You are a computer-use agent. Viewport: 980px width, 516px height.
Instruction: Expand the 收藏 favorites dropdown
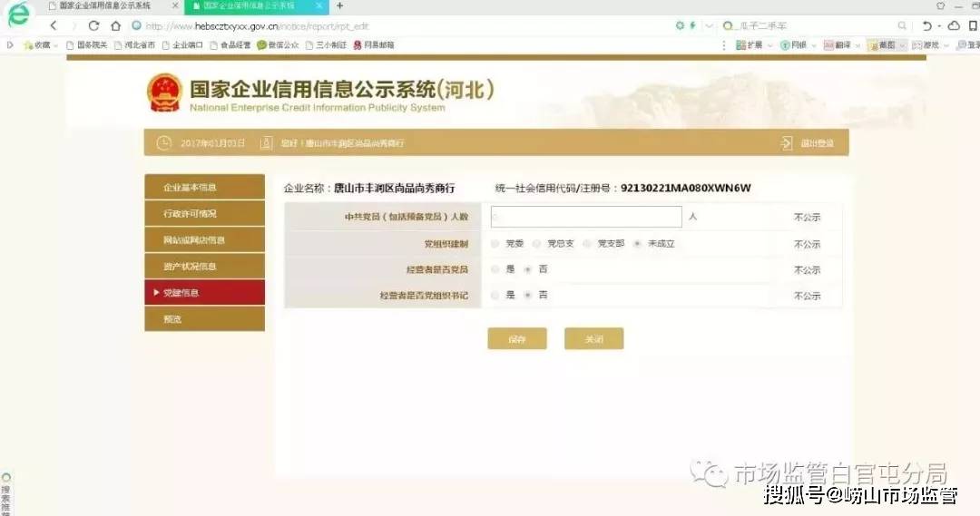tap(56, 44)
